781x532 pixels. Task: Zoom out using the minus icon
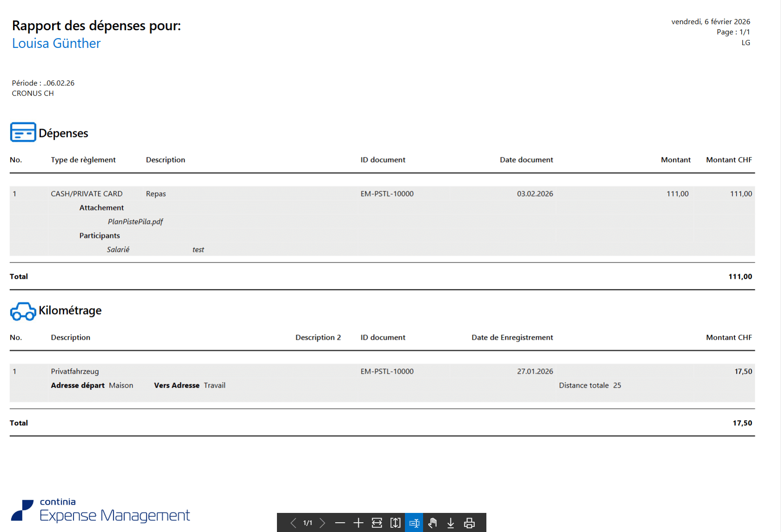click(x=340, y=523)
